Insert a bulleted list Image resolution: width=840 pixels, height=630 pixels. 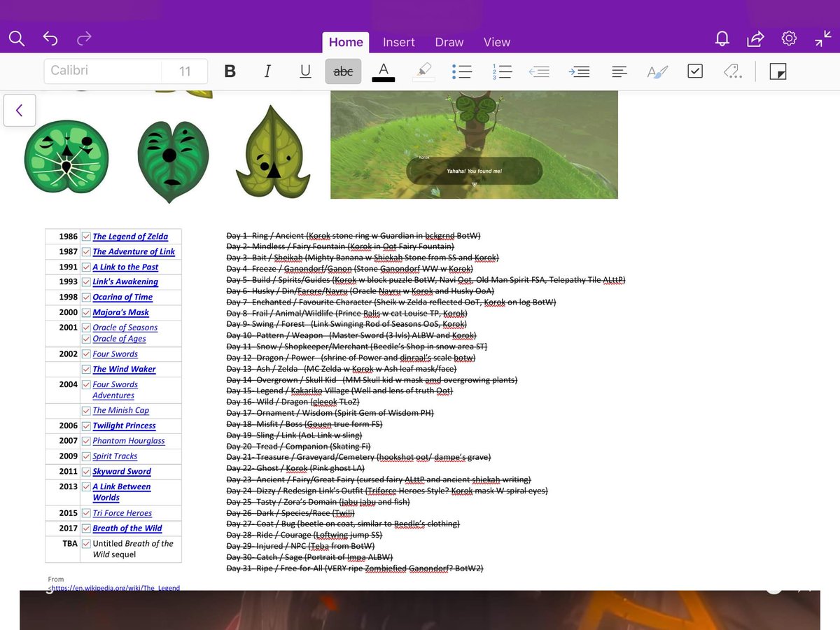[x=462, y=71]
